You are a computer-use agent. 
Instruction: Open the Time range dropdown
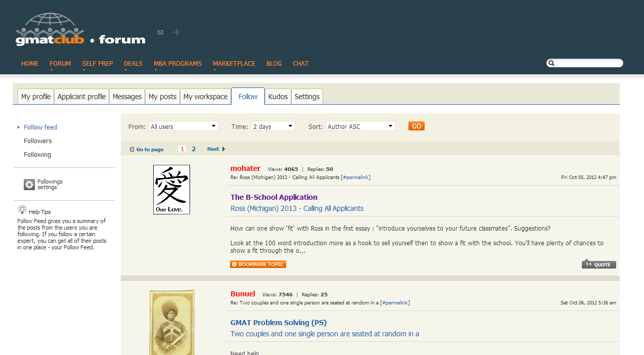click(x=273, y=126)
